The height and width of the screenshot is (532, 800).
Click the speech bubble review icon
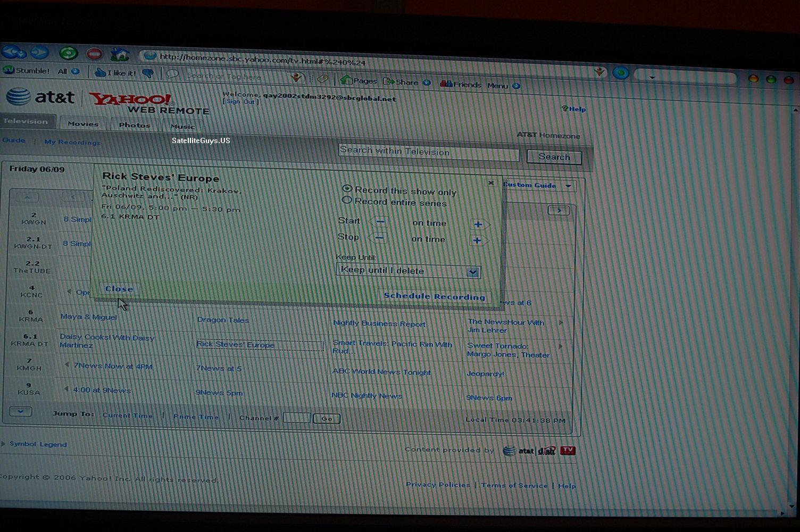click(x=172, y=74)
